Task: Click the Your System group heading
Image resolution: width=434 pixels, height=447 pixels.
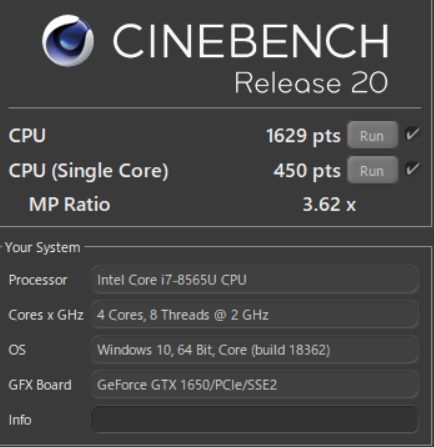Action: point(43,247)
